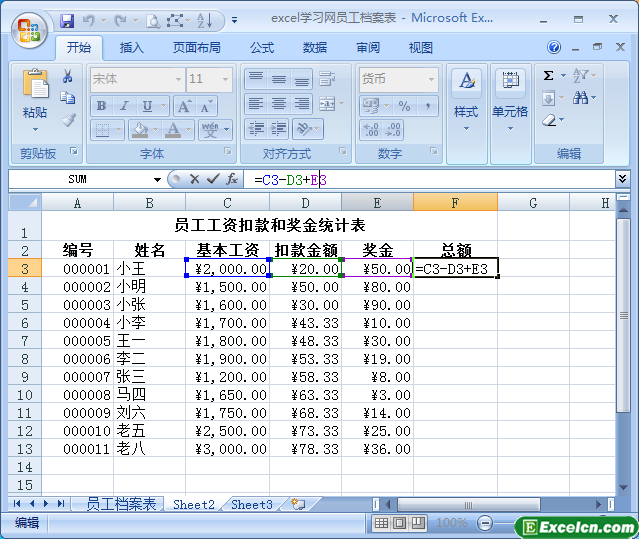Image resolution: width=639 pixels, height=539 pixels.
Task: Cancel formula entry with X button
Action: (x=194, y=179)
